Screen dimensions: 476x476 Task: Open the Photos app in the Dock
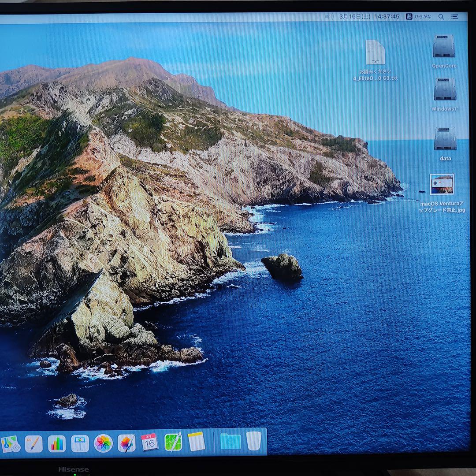[103, 443]
